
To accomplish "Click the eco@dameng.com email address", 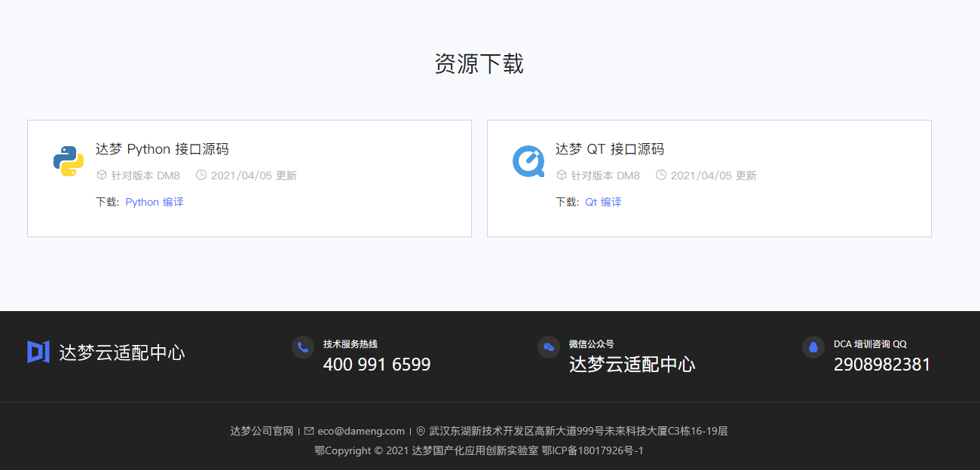I will tap(363, 431).
